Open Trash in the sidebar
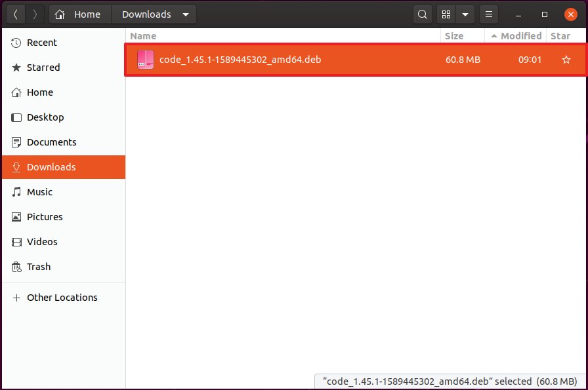Image resolution: width=588 pixels, height=390 pixels. [x=64, y=267]
